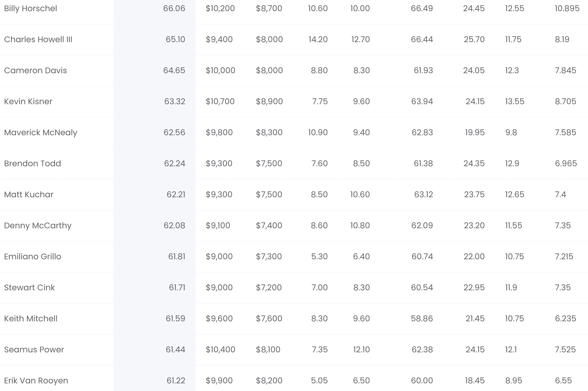Click Billy Horschel's 10.895 value cell

[567, 8]
